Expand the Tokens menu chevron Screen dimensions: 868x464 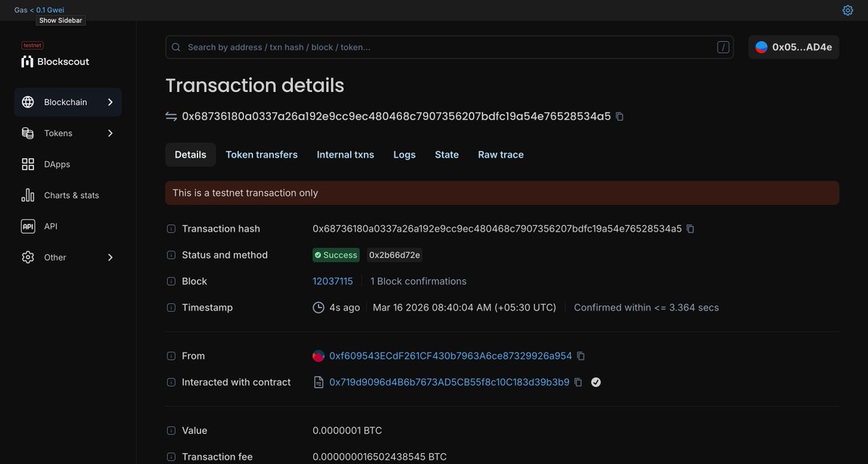(x=110, y=133)
